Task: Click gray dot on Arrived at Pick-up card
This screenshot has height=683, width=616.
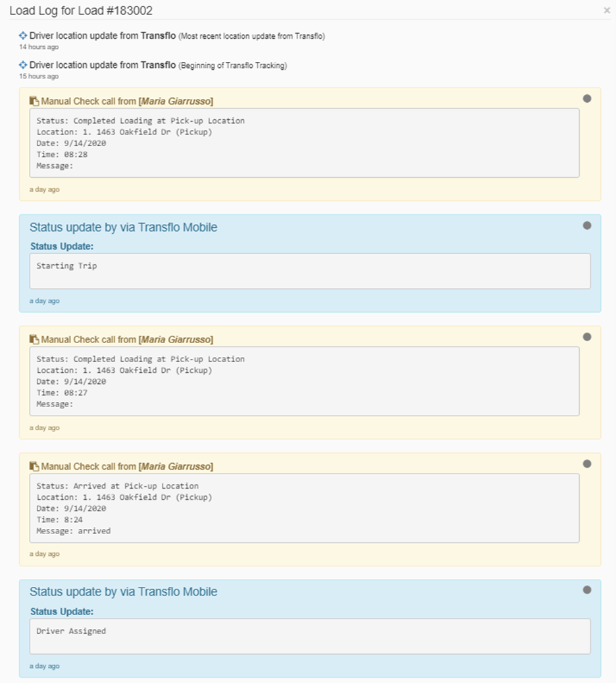Action: (587, 464)
